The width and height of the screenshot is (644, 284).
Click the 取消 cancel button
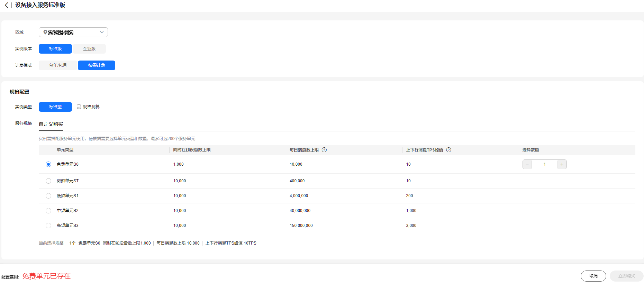coord(593,276)
